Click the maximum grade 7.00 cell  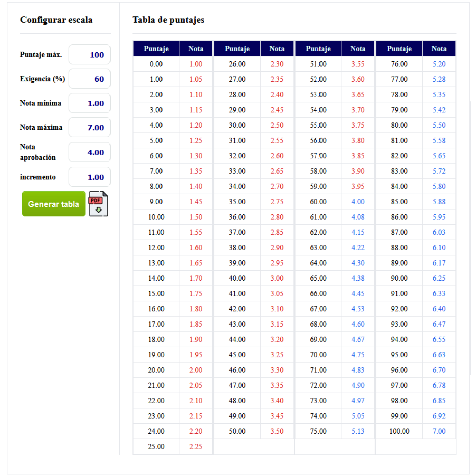(439, 431)
